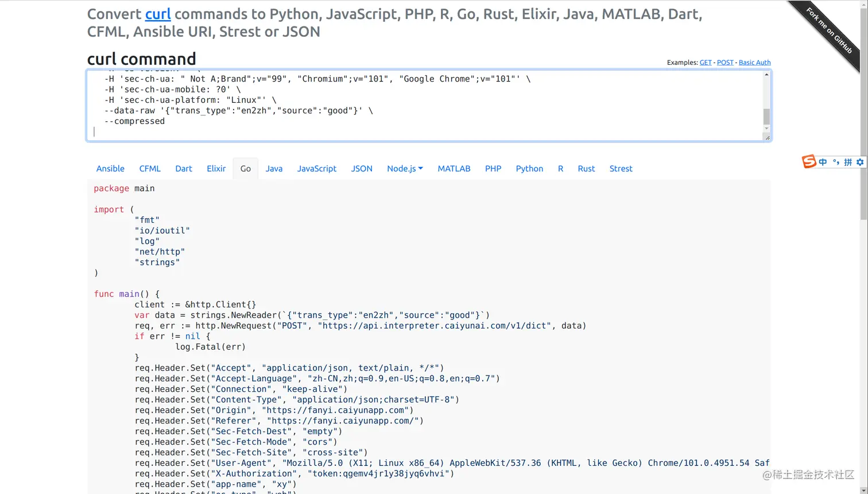
Task: Click 'package main' code line
Action: [x=125, y=188]
